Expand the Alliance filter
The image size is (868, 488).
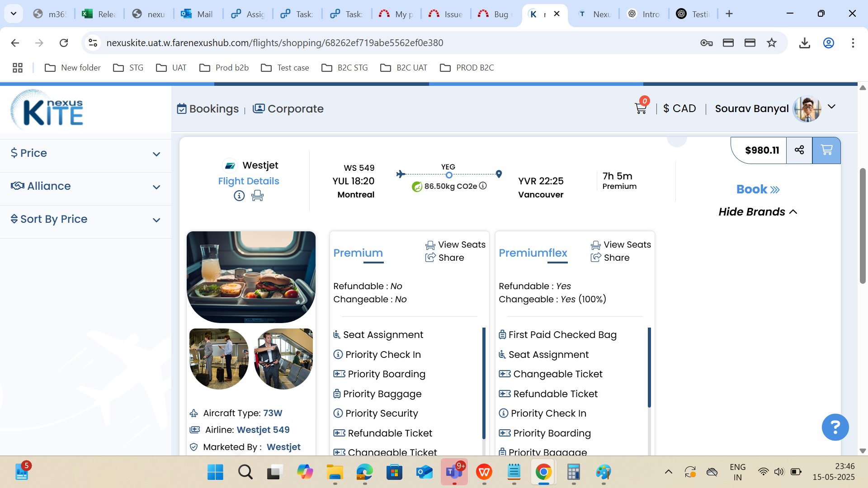86,186
